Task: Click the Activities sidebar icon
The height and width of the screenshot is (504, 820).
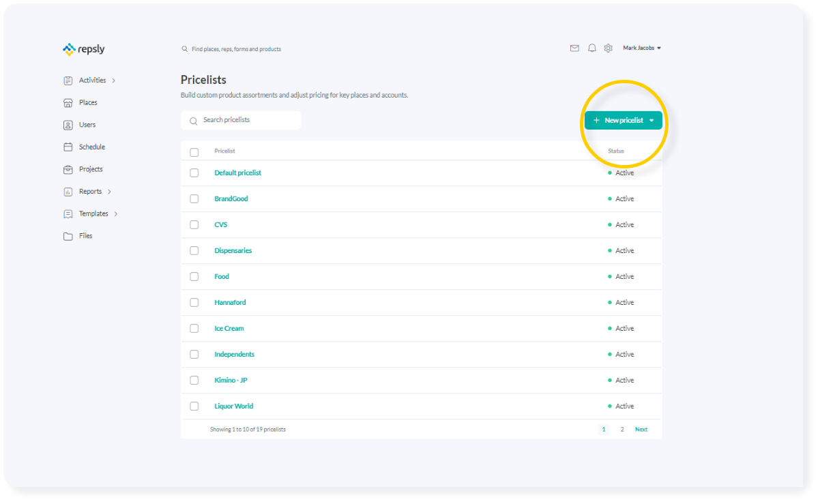Action: (68, 80)
